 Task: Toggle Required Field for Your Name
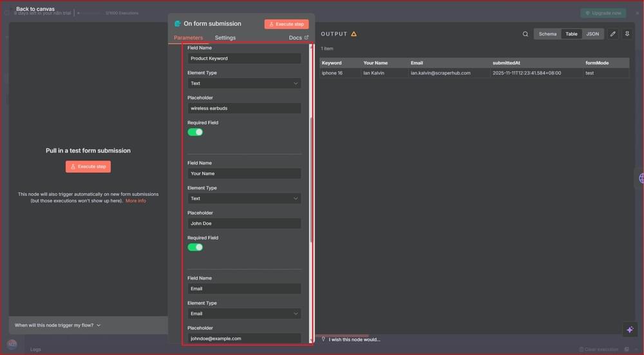[x=195, y=247]
